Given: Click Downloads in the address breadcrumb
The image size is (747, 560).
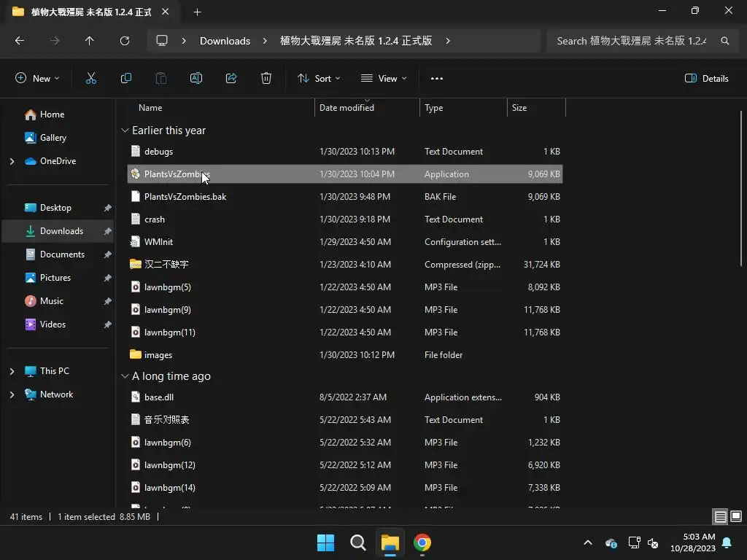Looking at the screenshot, I should point(225,41).
